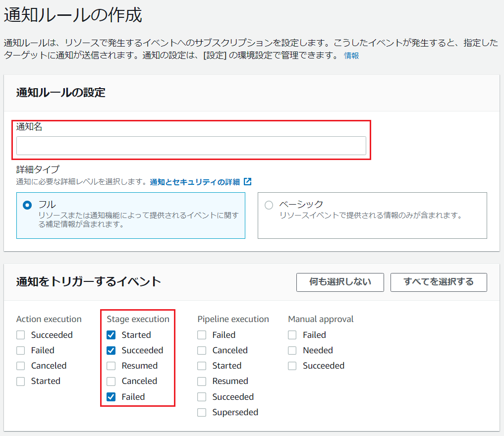This screenshot has height=436, width=504.
Task: Open the 情報 info link
Action: [x=351, y=55]
